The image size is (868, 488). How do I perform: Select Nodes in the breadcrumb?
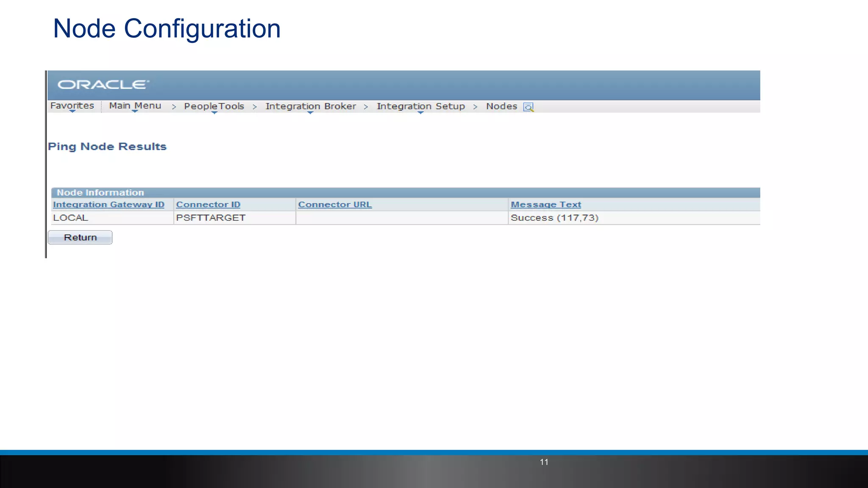[x=501, y=106]
